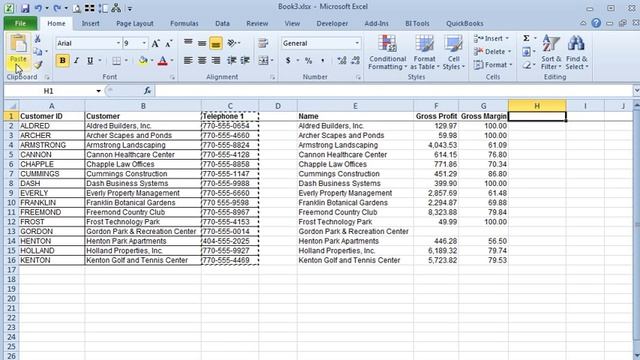The height and width of the screenshot is (360, 640).
Task: Click the Clear eraser icon
Action: tap(527, 65)
